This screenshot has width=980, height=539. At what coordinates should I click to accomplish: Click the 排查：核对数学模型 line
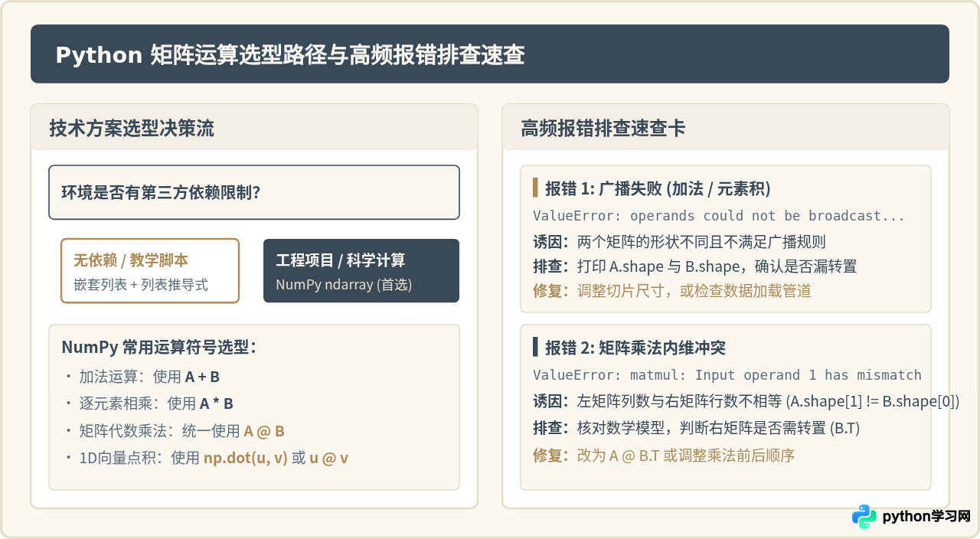[x=696, y=428]
